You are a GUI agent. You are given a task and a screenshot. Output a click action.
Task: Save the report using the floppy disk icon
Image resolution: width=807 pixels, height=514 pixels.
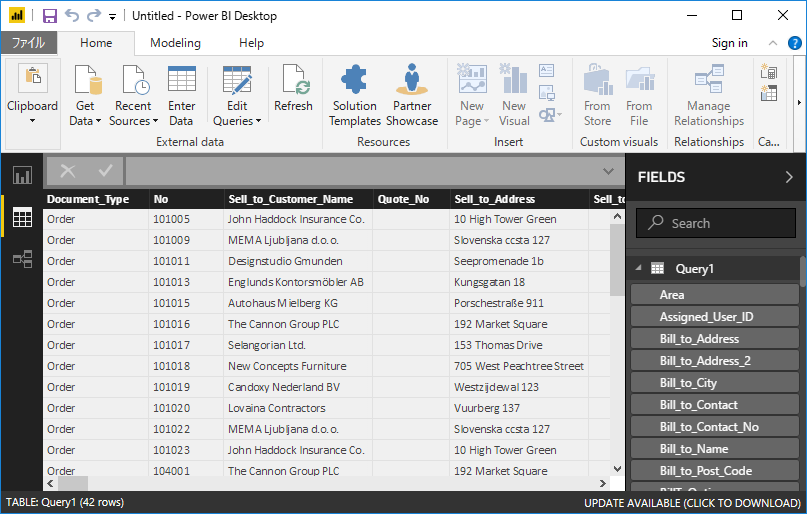(49, 16)
